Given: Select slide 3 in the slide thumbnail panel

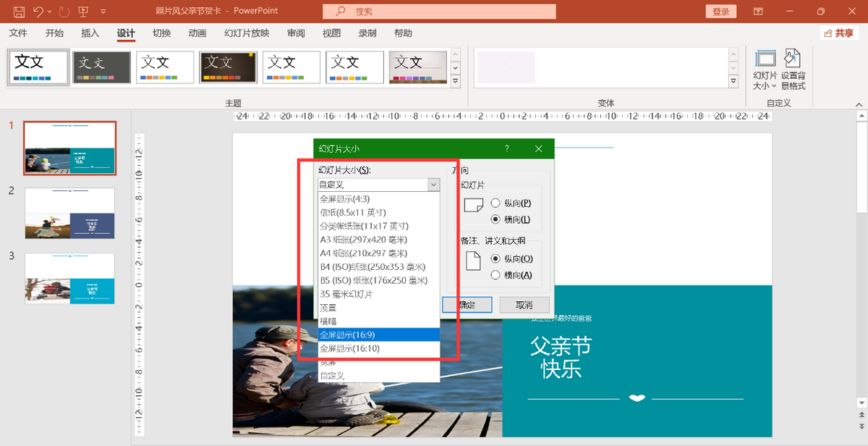Looking at the screenshot, I should (x=69, y=279).
